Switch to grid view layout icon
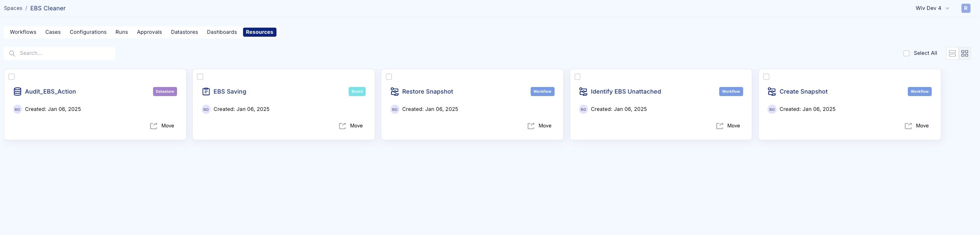Image resolution: width=980 pixels, height=235 pixels. (x=965, y=53)
